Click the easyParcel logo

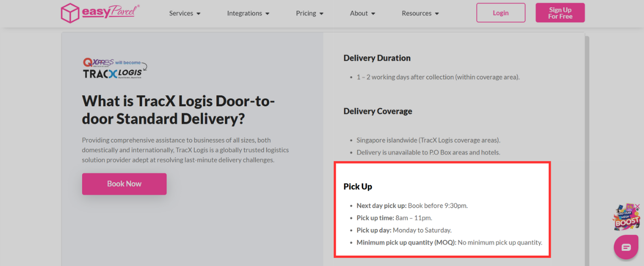[x=100, y=13]
